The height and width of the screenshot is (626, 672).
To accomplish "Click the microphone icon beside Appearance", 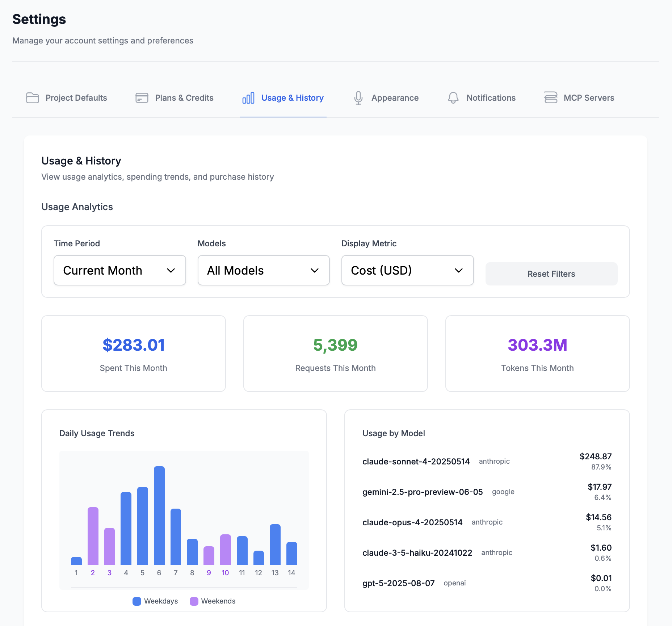I will [358, 98].
